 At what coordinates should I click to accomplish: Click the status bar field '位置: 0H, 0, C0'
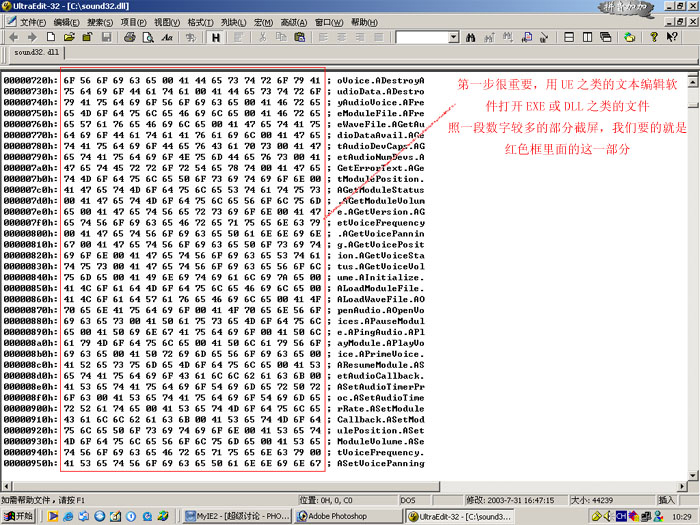[x=348, y=500]
